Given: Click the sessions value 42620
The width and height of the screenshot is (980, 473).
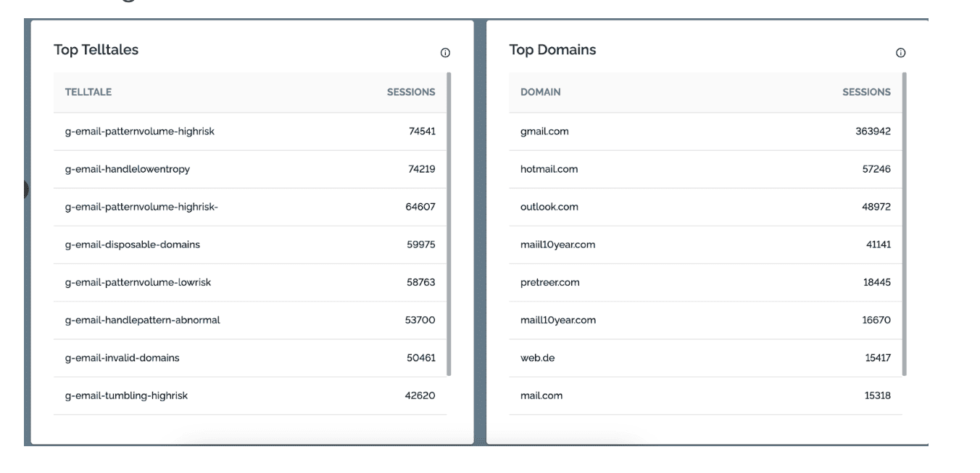Looking at the screenshot, I should 420,395.
